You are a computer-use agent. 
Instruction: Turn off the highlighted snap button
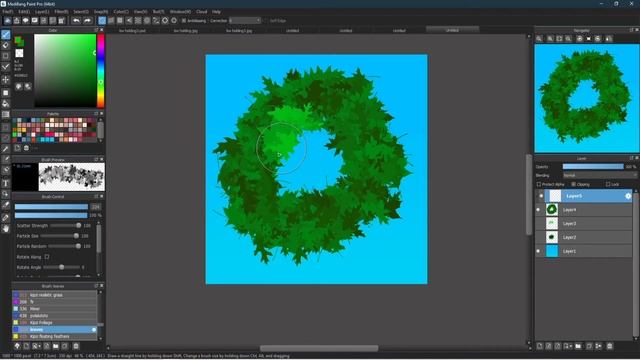[x=102, y=20]
